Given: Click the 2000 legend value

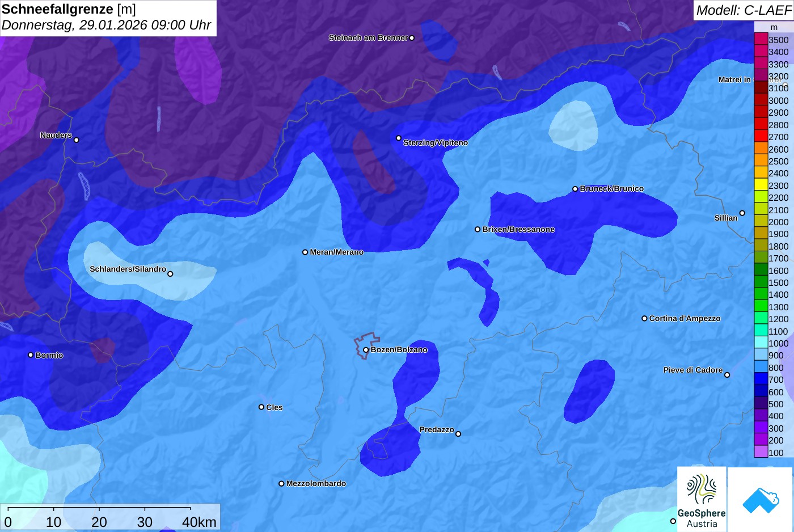Looking at the screenshot, I should tap(779, 222).
